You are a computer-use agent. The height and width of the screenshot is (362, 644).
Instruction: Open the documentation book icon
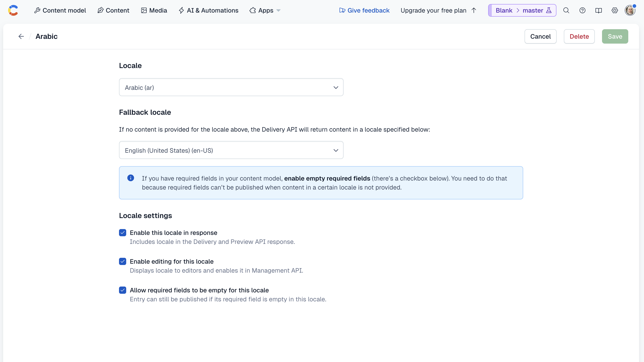pos(599,10)
